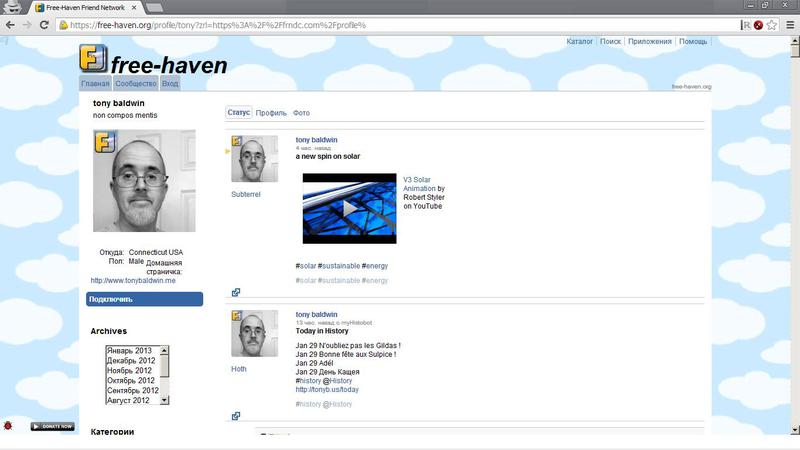Click tony baldwin author name on solar post
This screenshot has height=450, width=800.
(x=316, y=140)
